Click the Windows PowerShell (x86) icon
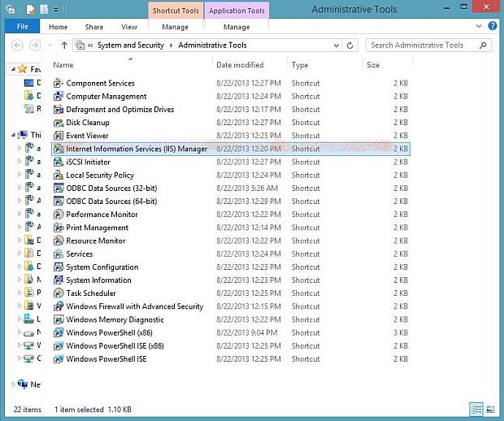 pos(59,332)
